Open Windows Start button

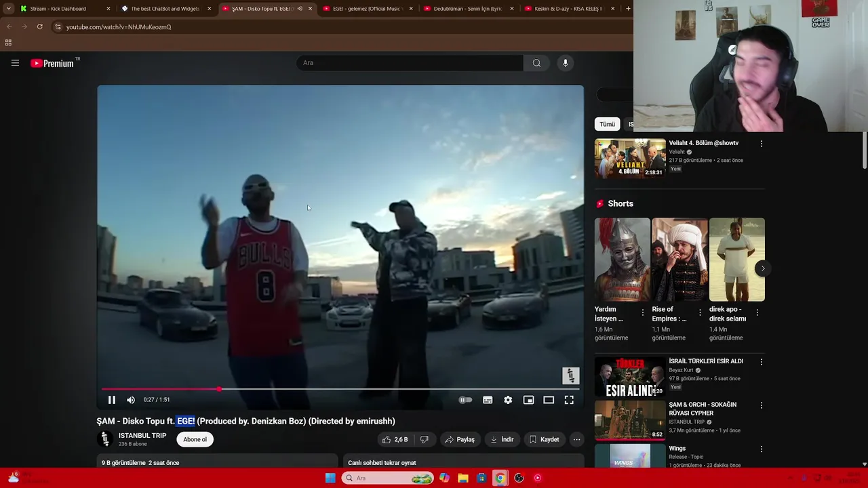pos(330,478)
